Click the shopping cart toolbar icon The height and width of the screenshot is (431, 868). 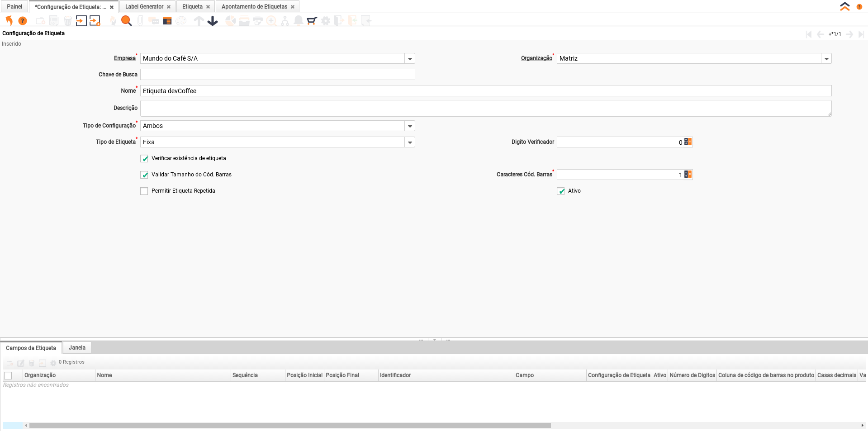pos(312,21)
